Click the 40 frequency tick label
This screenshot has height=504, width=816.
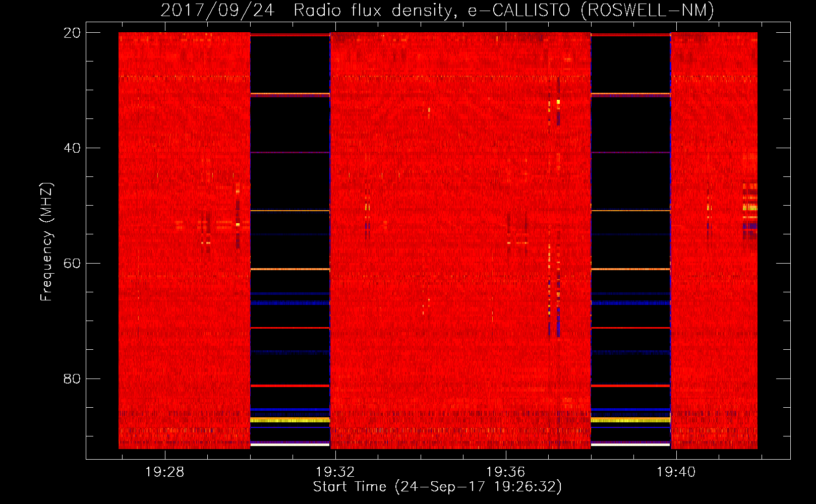[x=72, y=148]
